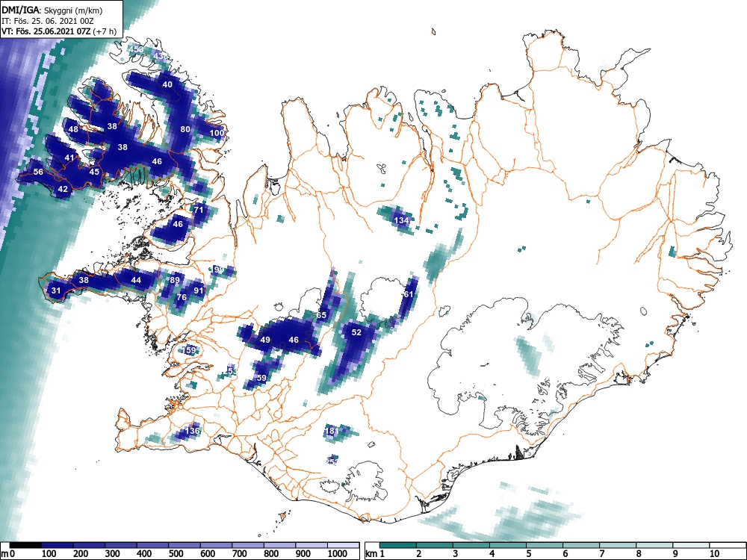Click the '48' visibility value on the map
Viewport: 747px width, 560px height.
click(73, 129)
